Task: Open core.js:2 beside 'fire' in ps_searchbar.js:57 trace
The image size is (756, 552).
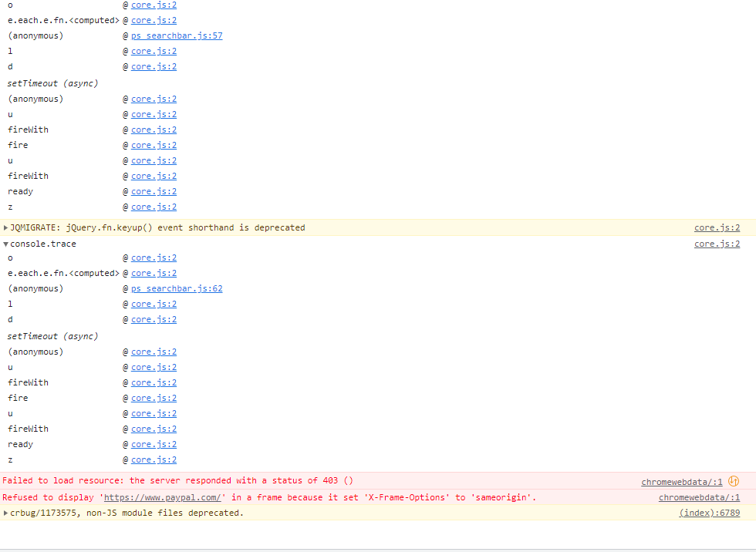Action: tap(154, 146)
